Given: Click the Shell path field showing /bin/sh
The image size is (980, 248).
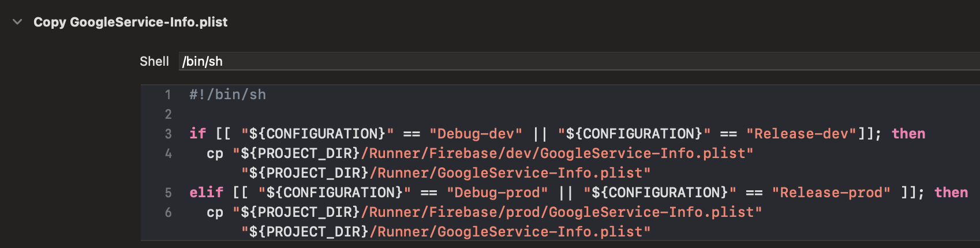Looking at the screenshot, I should click(579, 61).
